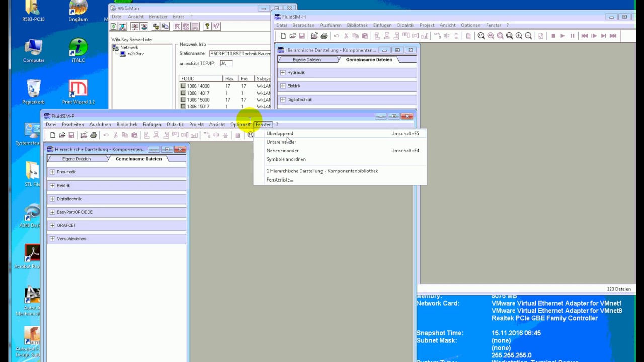This screenshot has height=362, width=644.
Task: Open Optionen menu in FluidSIM-H
Action: (x=470, y=25)
